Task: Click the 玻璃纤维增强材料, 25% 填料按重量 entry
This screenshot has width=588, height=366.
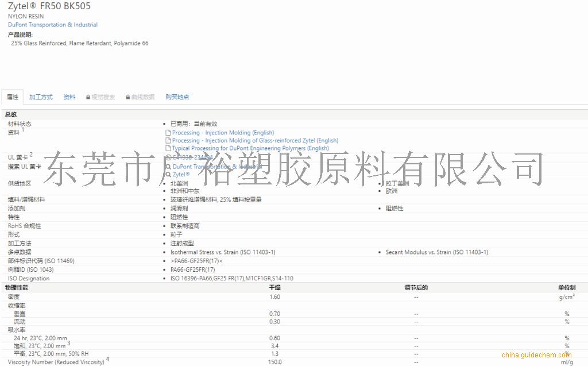Action: point(216,200)
